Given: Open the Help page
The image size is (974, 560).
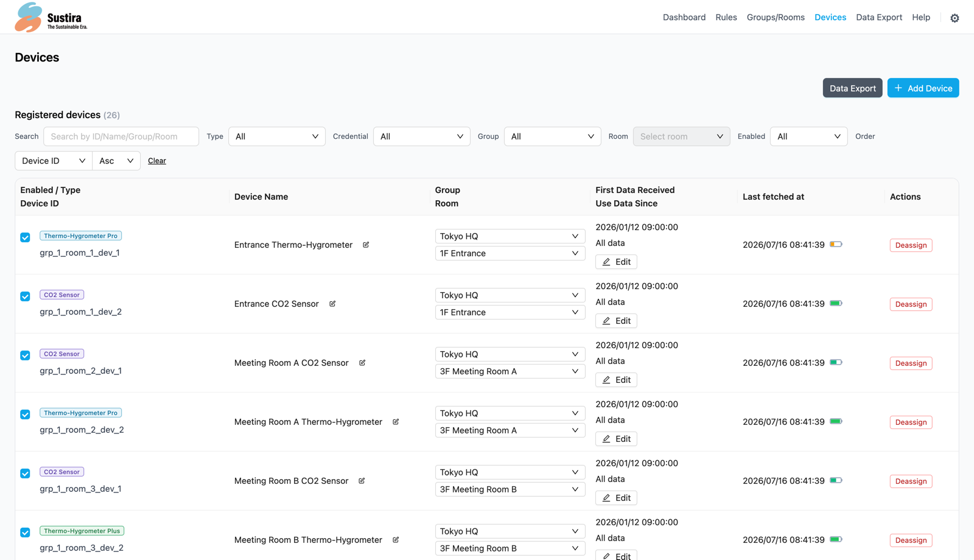Looking at the screenshot, I should click(921, 17).
